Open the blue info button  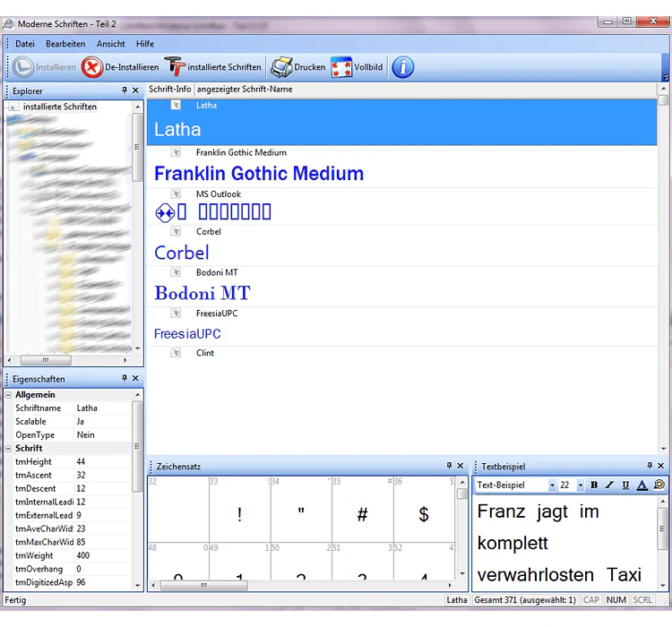[403, 67]
